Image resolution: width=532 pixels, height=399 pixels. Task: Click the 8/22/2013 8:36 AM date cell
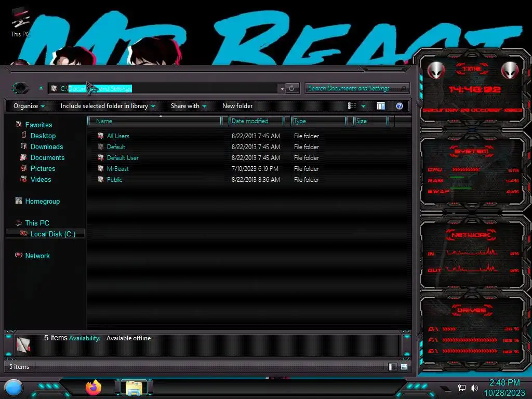coord(256,179)
